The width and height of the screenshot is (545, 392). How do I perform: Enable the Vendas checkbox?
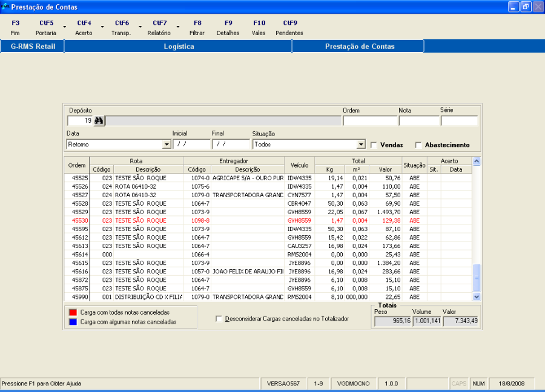pyautogui.click(x=374, y=145)
